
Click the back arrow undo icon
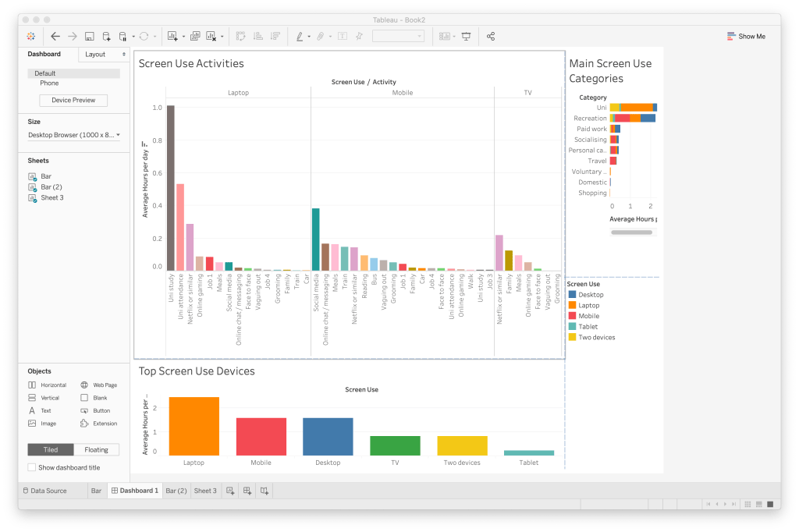click(x=55, y=36)
